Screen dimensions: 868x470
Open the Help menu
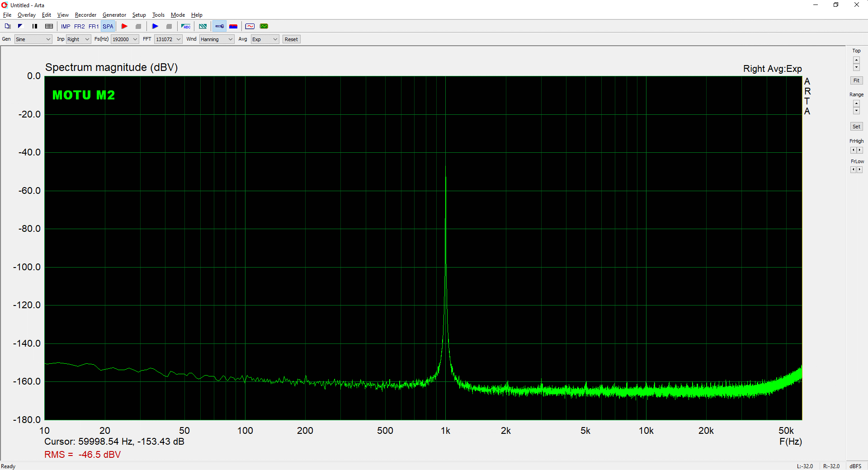(x=197, y=15)
